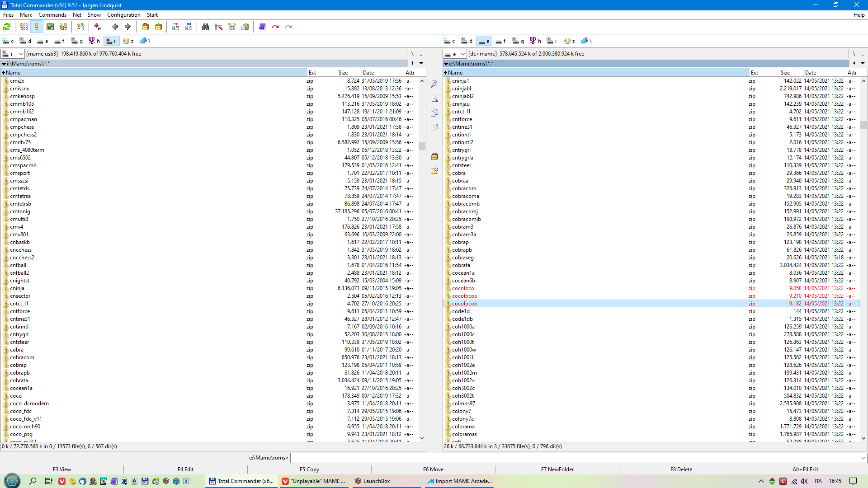868x488 pixels.
Task: Open Import MAME Arcade taskbar window
Action: coord(459,481)
